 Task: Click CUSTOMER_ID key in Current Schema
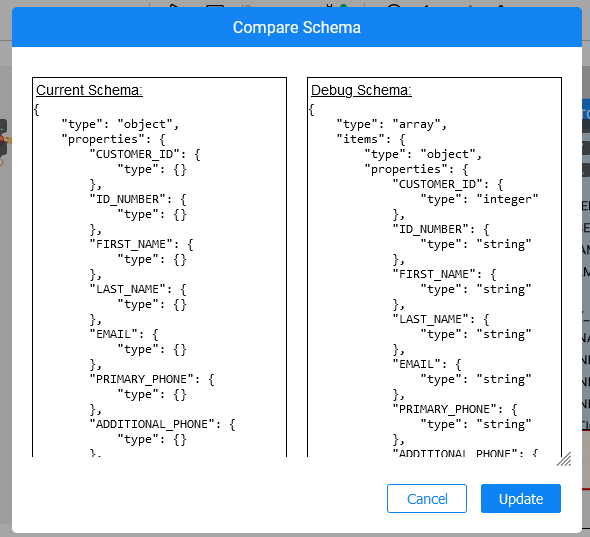point(134,154)
